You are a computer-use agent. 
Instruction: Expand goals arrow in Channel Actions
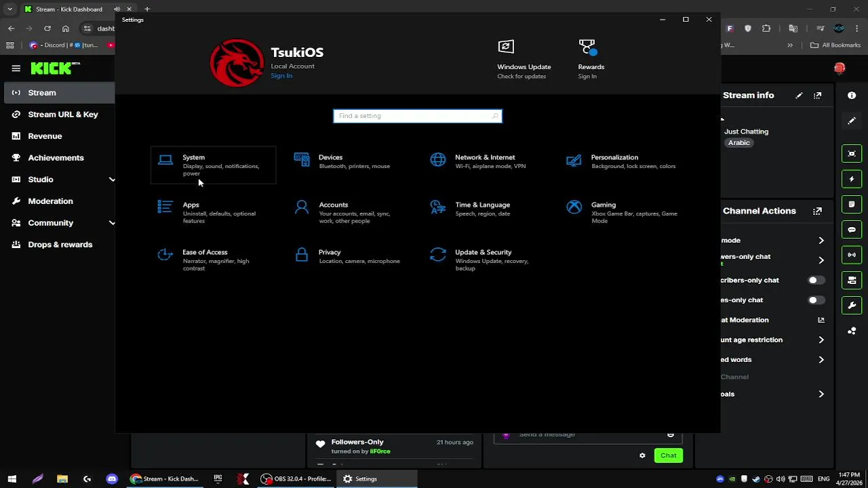point(821,394)
